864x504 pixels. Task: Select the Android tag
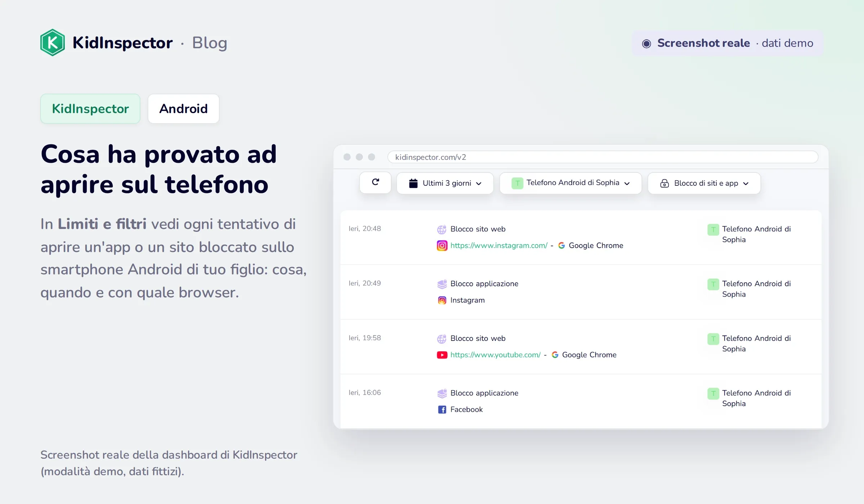tap(184, 109)
